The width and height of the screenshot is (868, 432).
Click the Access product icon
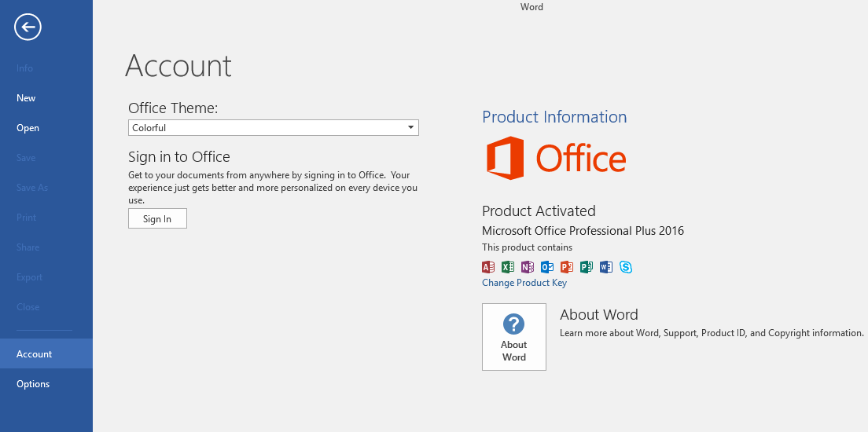click(487, 267)
